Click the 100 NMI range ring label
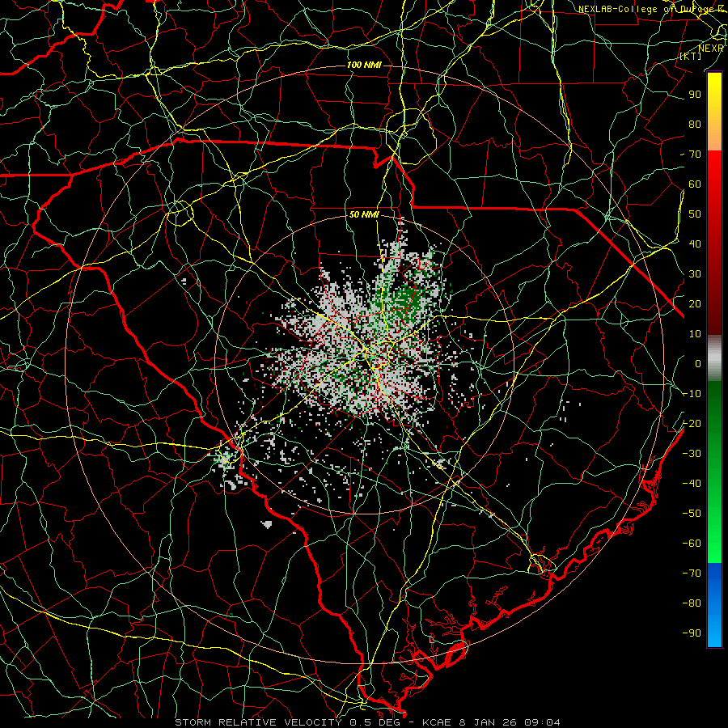 click(x=364, y=65)
